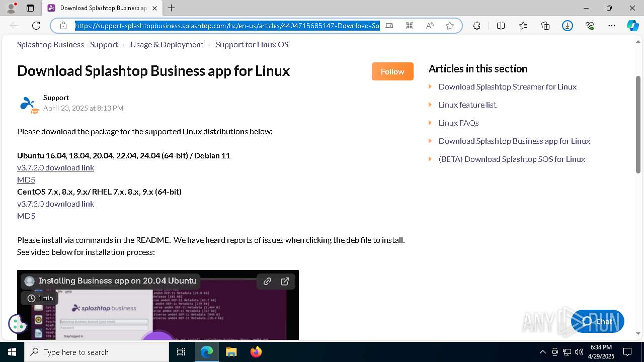The height and width of the screenshot is (362, 644).
Task: Copy the video link icon
Action: click(268, 281)
